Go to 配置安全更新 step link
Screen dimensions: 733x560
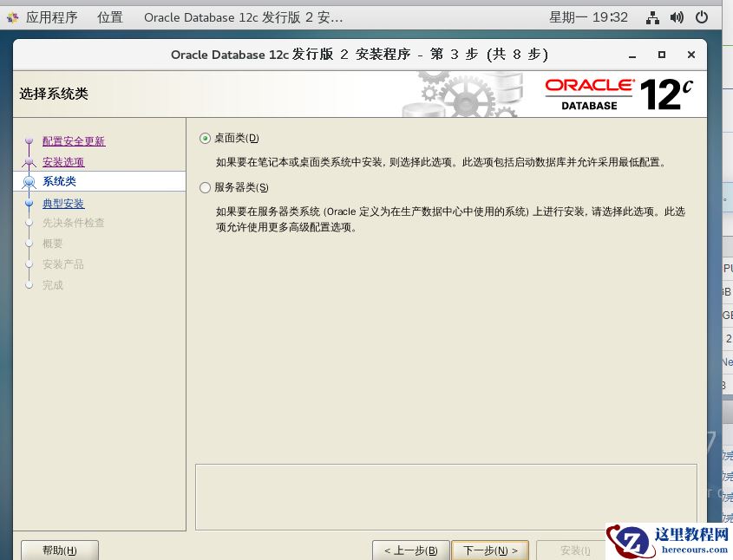coord(74,141)
